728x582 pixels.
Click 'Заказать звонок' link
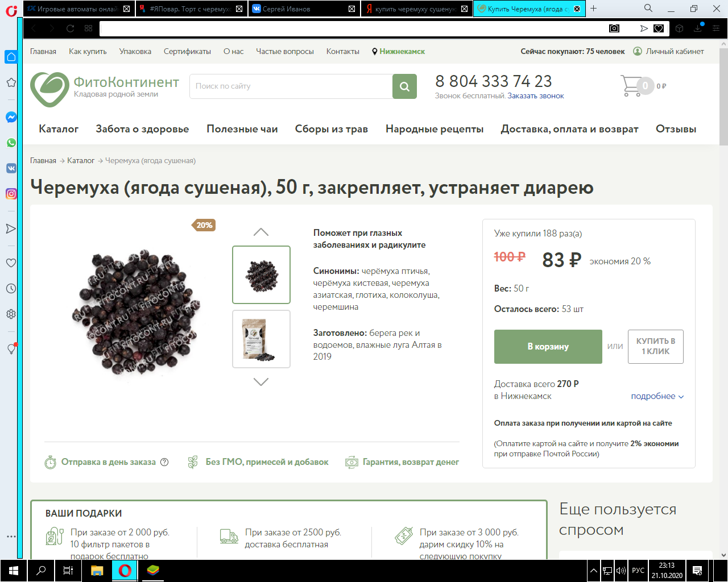[535, 96]
